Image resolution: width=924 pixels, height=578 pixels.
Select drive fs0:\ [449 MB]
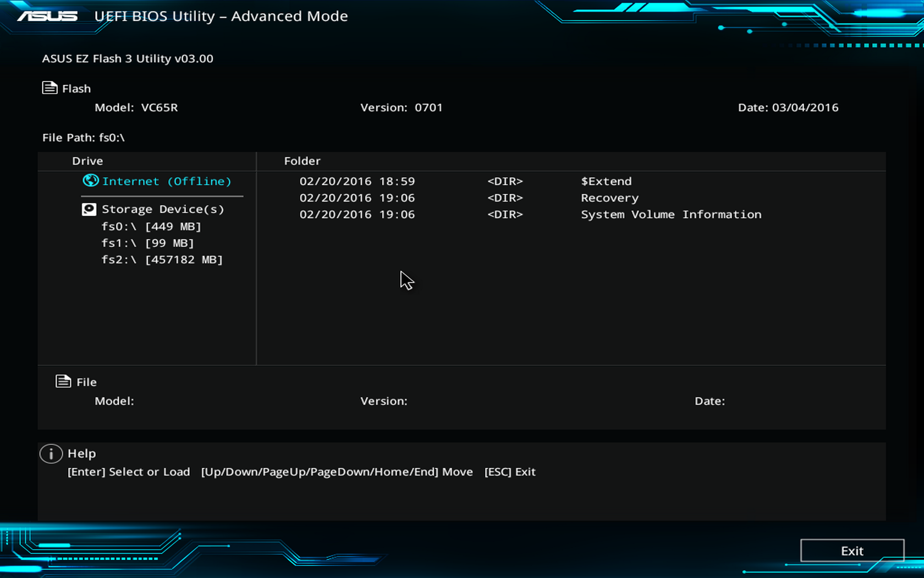(x=151, y=226)
